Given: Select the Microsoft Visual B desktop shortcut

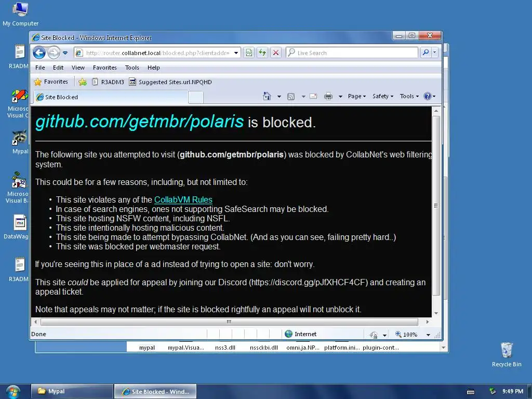Looking at the screenshot, I should (18, 188).
